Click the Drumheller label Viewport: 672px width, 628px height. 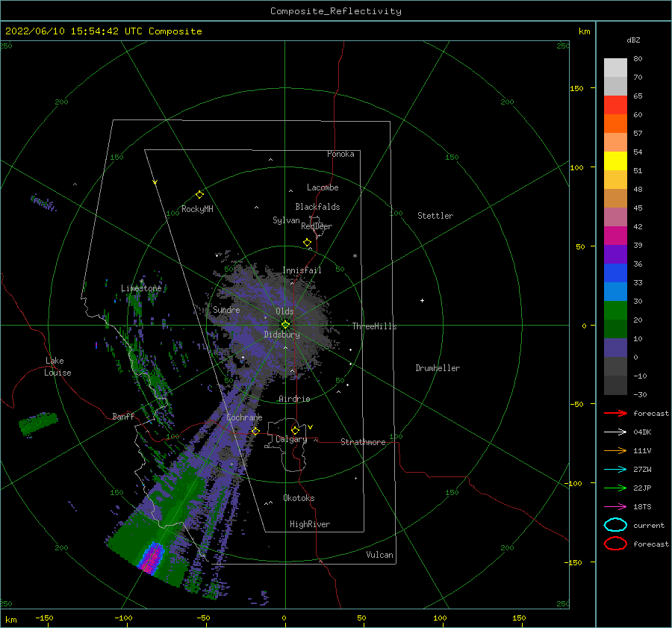click(x=438, y=368)
